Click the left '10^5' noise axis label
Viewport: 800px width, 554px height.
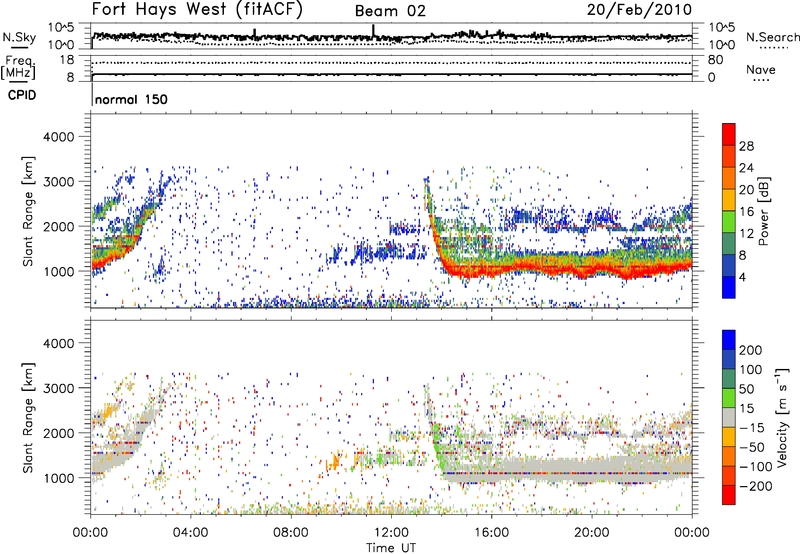click(x=61, y=28)
